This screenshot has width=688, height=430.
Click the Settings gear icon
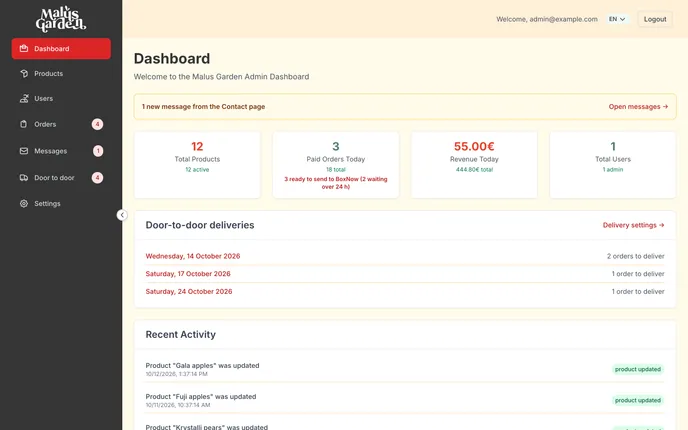(x=24, y=204)
